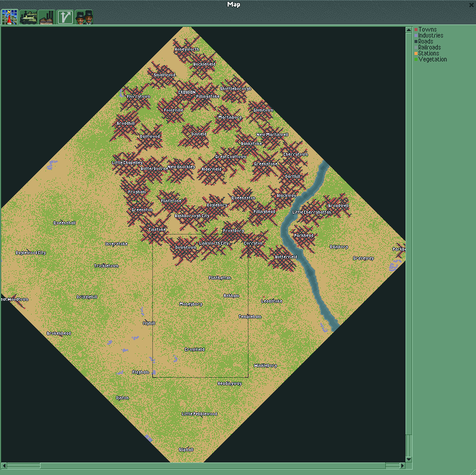Click the Trickletown town label
The image size is (476, 475).
[x=106, y=266]
